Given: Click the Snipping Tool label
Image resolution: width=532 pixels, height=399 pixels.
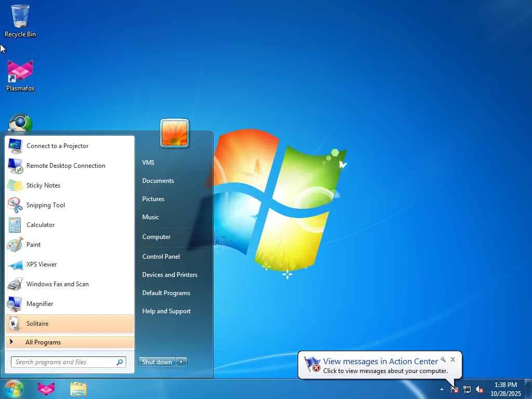Looking at the screenshot, I should click(46, 205).
